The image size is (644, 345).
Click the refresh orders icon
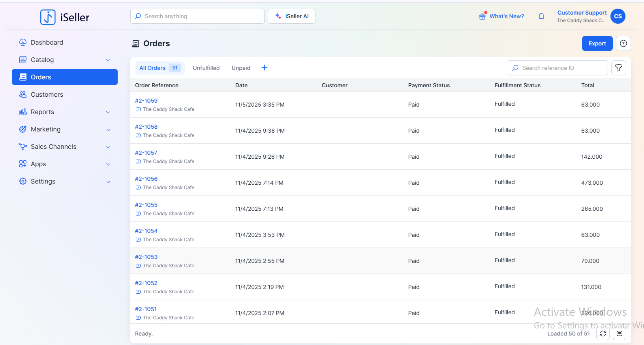tap(603, 334)
